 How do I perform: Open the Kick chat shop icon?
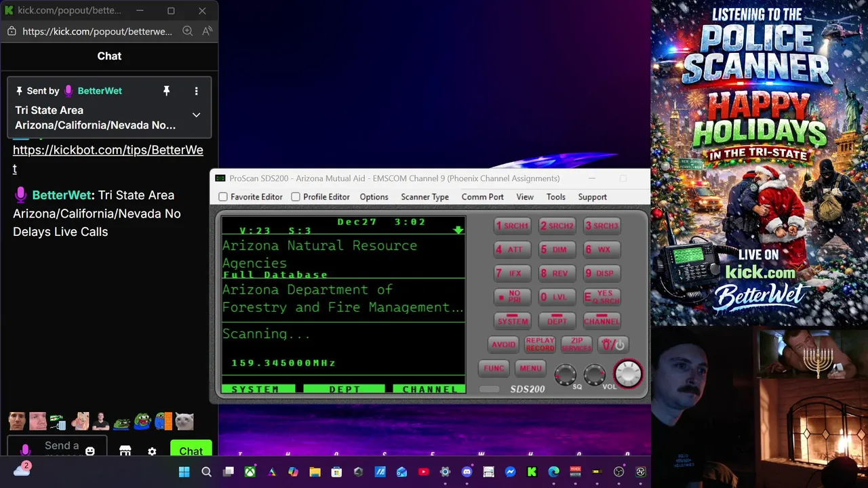click(125, 451)
